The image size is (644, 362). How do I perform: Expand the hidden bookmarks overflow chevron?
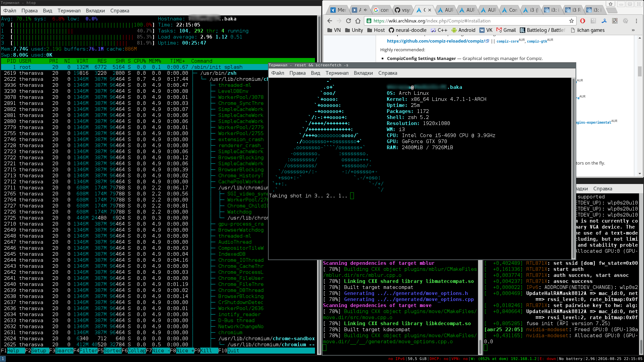click(633, 30)
